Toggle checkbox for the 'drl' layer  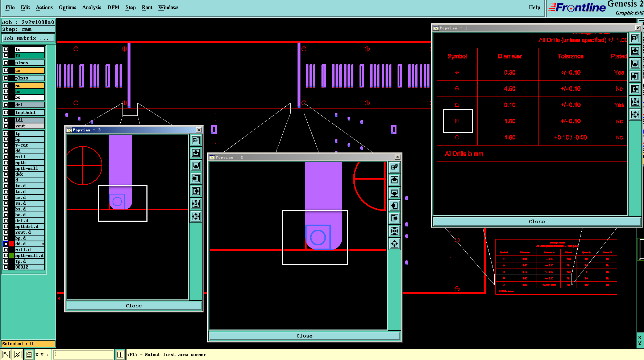[x=6, y=105]
